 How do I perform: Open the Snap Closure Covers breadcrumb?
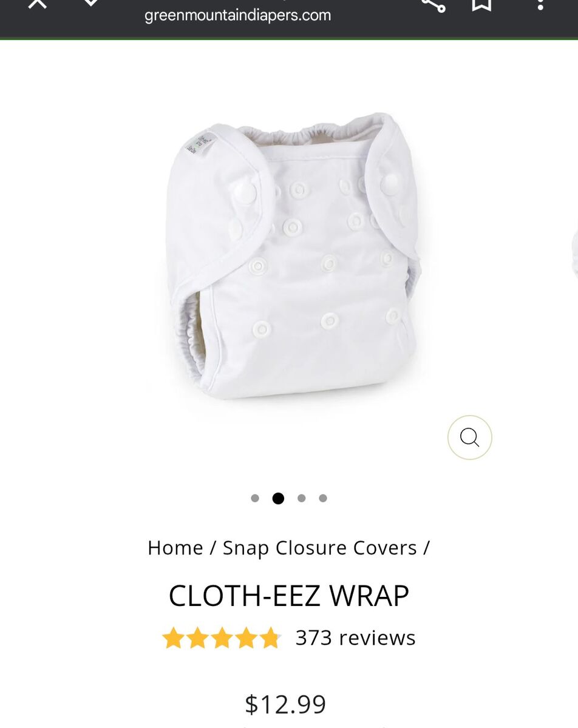click(x=319, y=548)
